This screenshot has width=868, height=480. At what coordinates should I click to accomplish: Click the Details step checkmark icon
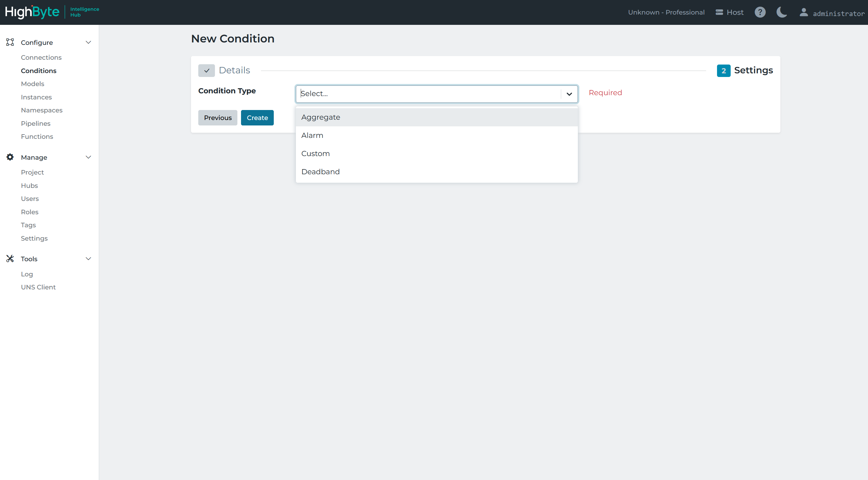click(206, 70)
